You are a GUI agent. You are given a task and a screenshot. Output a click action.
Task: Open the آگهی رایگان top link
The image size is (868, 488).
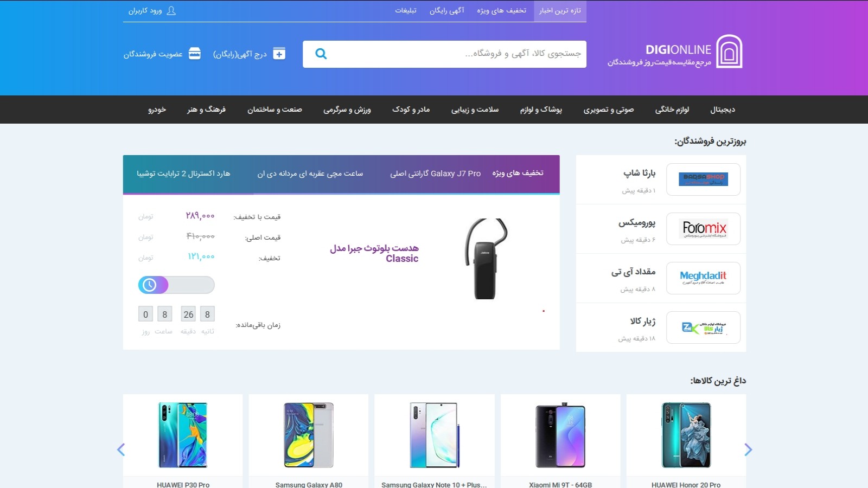point(447,10)
